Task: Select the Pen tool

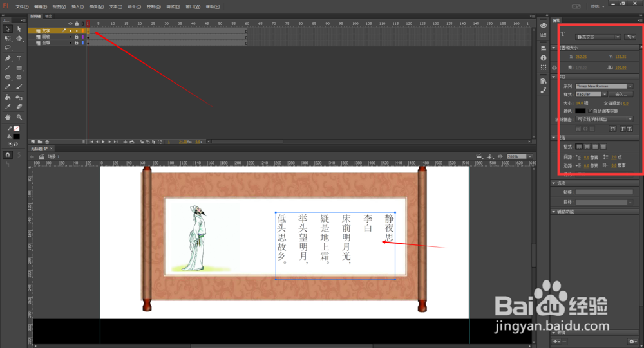Action: coord(7,59)
